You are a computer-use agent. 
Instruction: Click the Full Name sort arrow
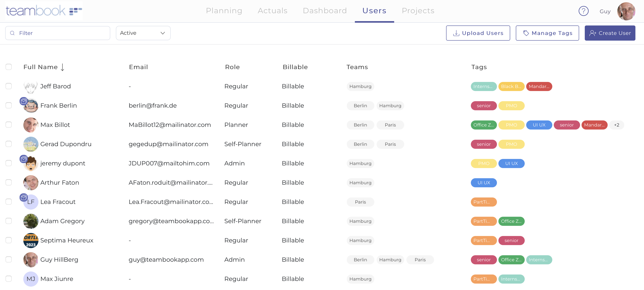(62, 67)
